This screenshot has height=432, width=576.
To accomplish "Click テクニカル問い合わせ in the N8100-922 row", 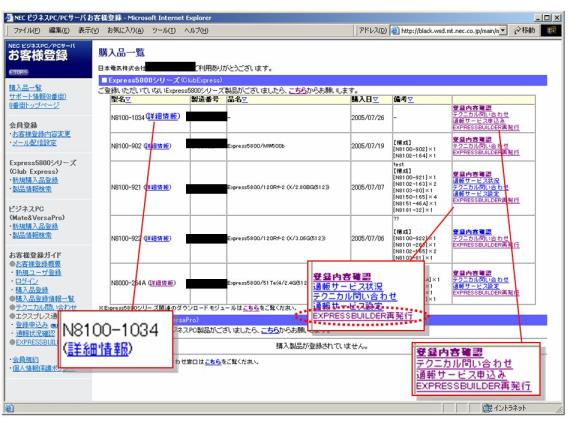I will pos(481,238).
